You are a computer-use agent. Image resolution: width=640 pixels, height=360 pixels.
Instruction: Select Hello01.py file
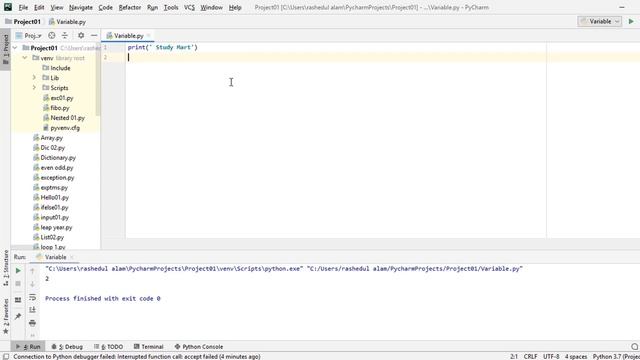(x=51, y=197)
